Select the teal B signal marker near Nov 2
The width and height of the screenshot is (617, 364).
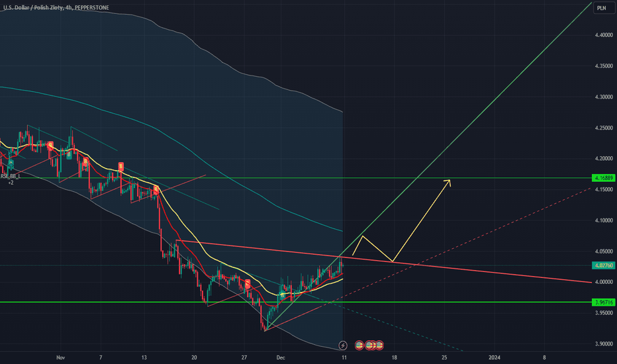tap(69, 155)
